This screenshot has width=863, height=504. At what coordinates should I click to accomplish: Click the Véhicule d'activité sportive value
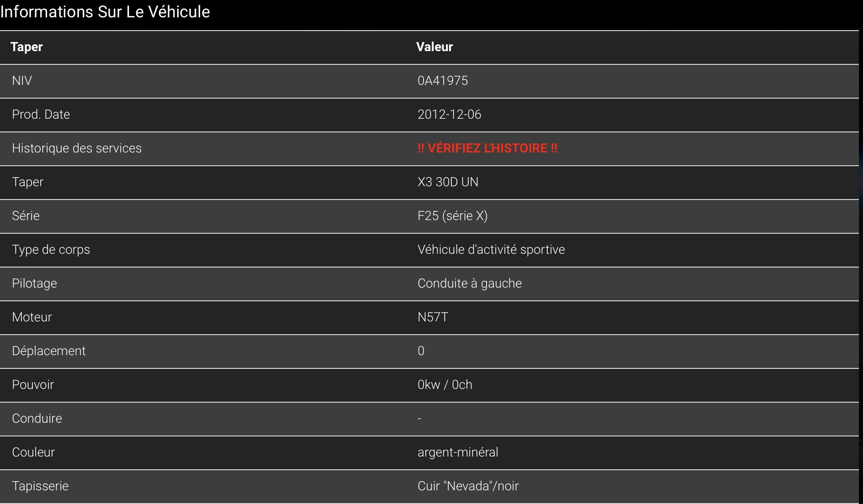tap(491, 250)
